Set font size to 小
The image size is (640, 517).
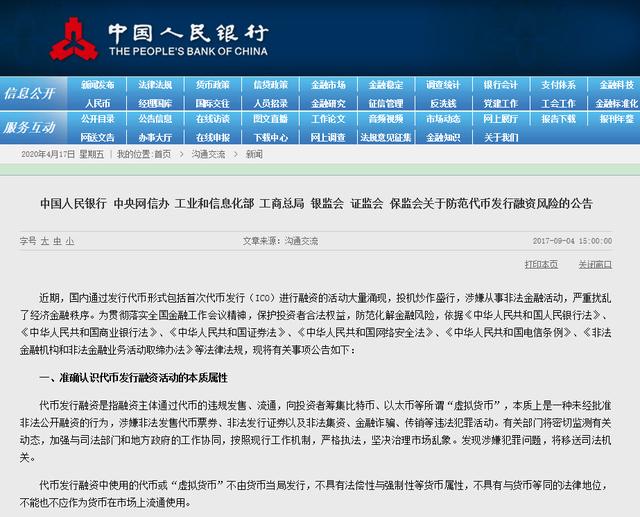(x=70, y=241)
